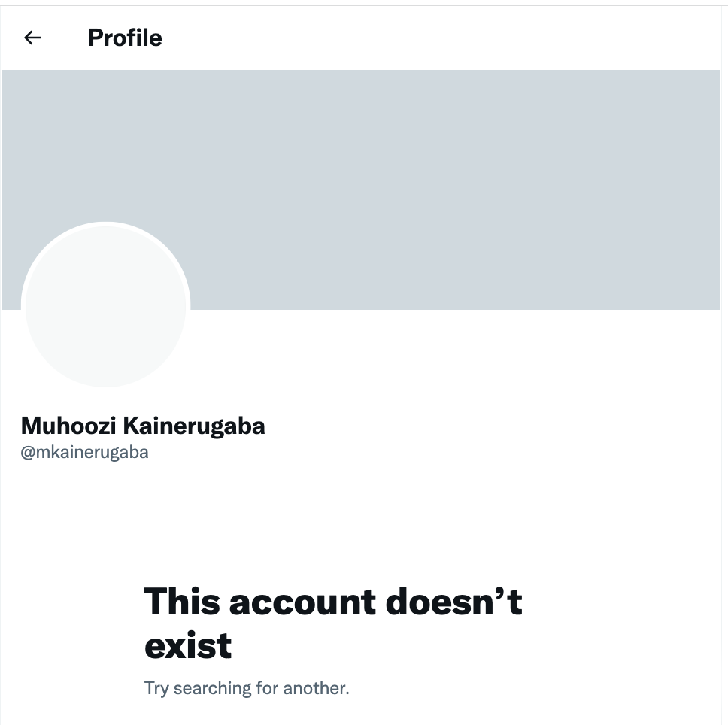Image resolution: width=728 pixels, height=725 pixels.
Task: Click the "Try searching for another." message
Action: point(247,687)
